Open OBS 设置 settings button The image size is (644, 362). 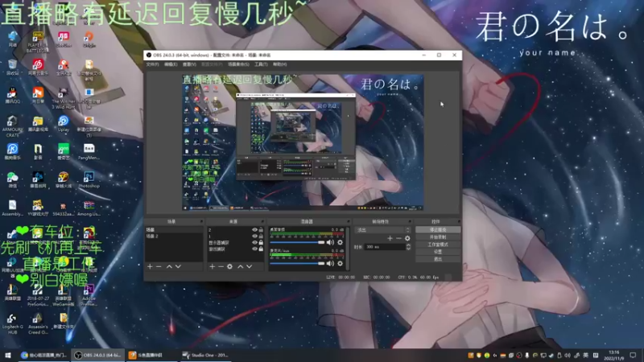tap(438, 252)
